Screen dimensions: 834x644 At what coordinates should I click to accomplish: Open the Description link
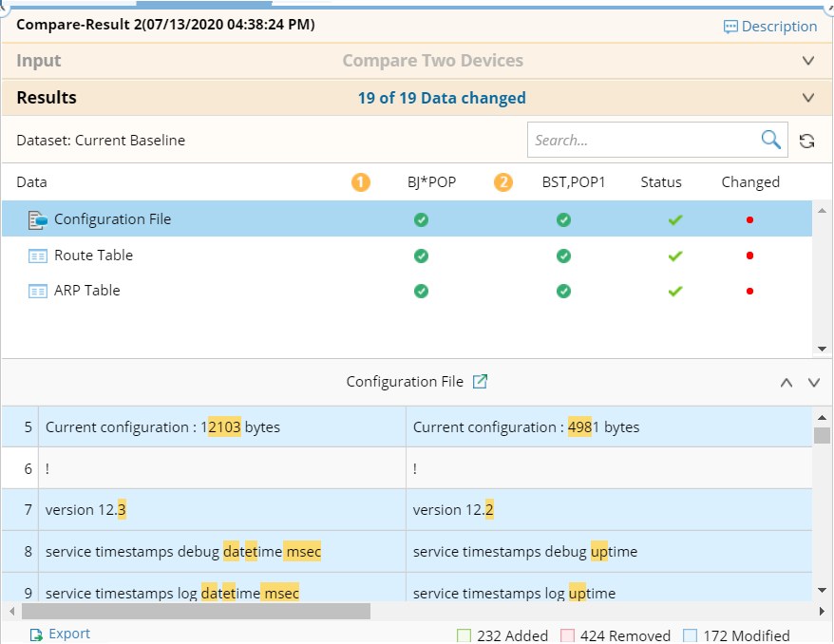[x=779, y=27]
